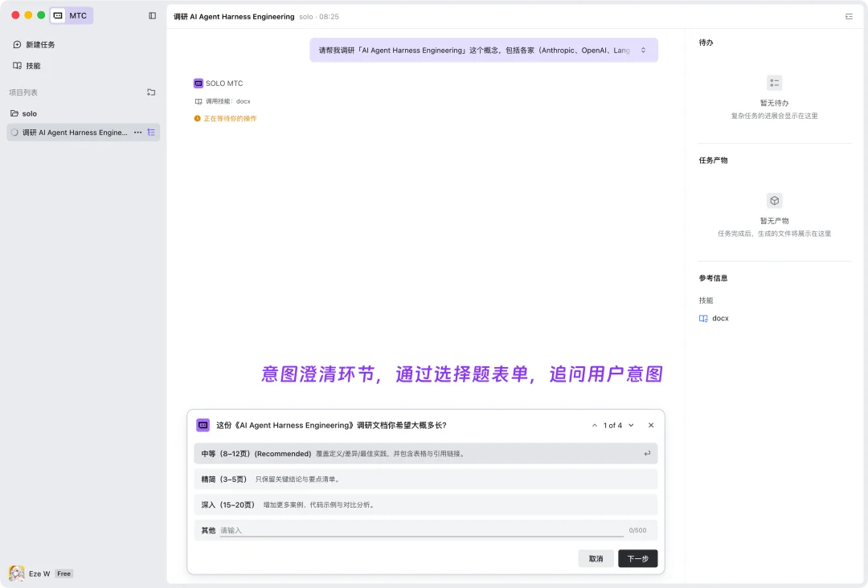Toggle the left sidebar panel icon
Screen dimensions: 868x588
tap(152, 15)
